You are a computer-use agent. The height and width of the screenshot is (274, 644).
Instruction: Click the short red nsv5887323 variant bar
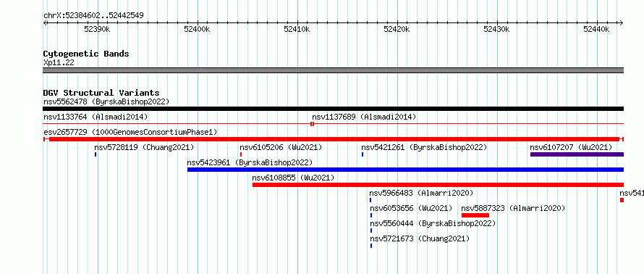[x=475, y=215]
